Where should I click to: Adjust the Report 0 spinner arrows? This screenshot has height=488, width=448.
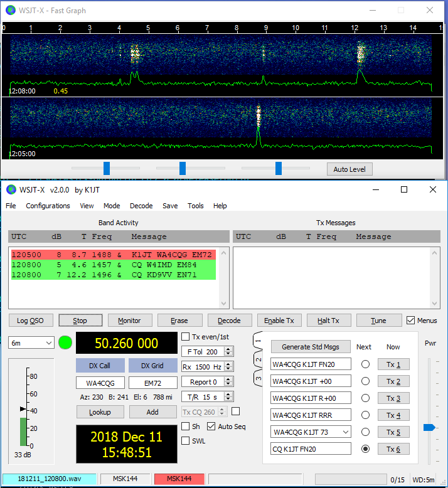point(228,381)
